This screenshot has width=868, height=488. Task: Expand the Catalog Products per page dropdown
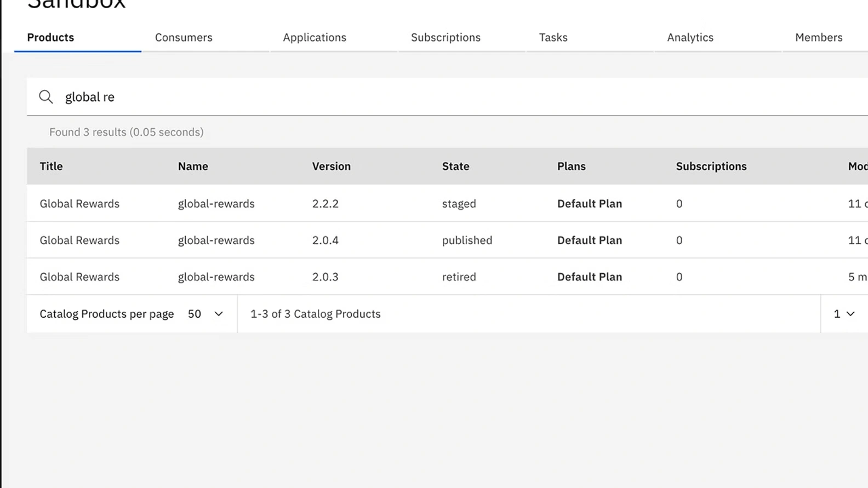tap(205, 314)
